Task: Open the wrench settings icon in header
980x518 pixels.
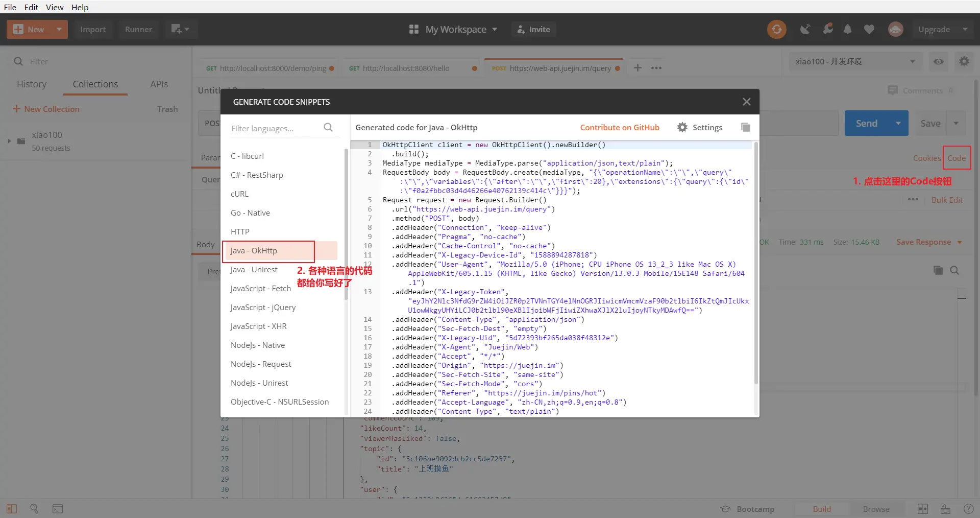Action: point(827,29)
